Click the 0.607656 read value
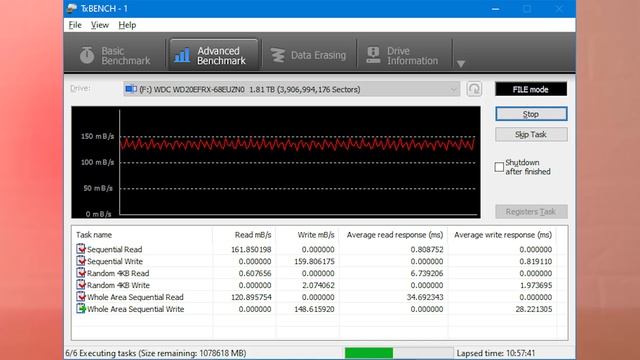The height and width of the screenshot is (360, 640). 255,273
